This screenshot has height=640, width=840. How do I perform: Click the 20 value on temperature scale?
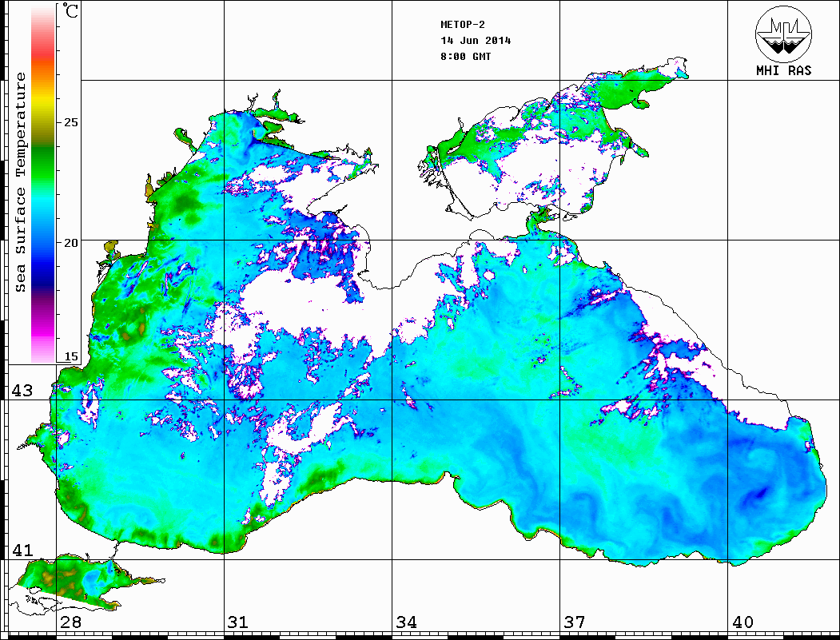[70, 243]
